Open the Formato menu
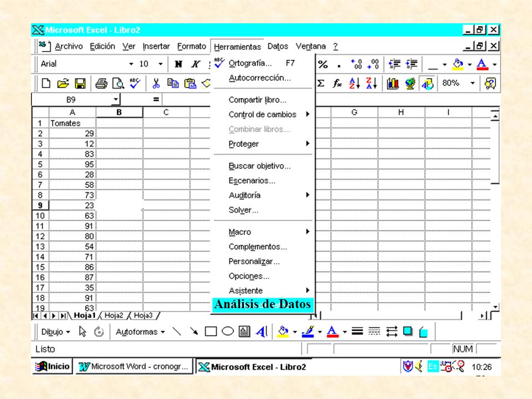532x399 pixels. [x=191, y=46]
